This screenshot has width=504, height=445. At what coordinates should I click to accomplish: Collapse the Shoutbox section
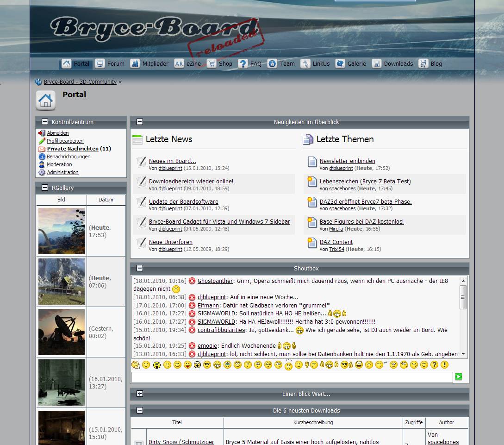[x=140, y=268]
